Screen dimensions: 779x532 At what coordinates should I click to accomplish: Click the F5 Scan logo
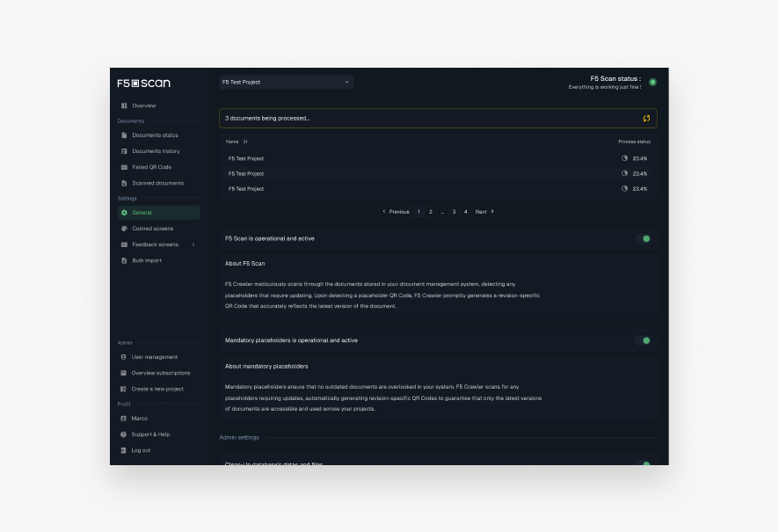point(144,83)
